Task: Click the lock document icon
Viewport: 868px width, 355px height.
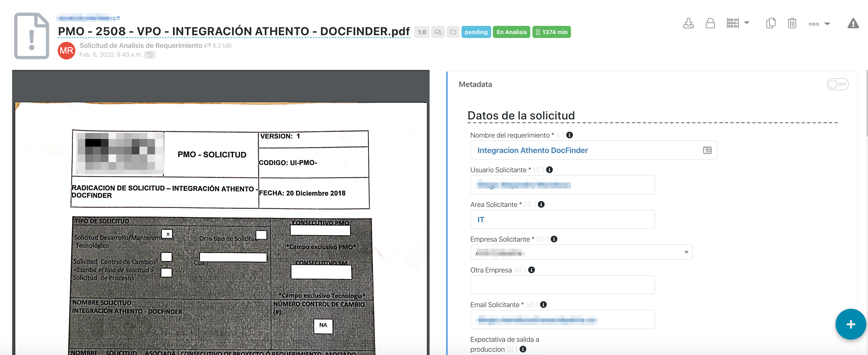Action: pyautogui.click(x=710, y=23)
